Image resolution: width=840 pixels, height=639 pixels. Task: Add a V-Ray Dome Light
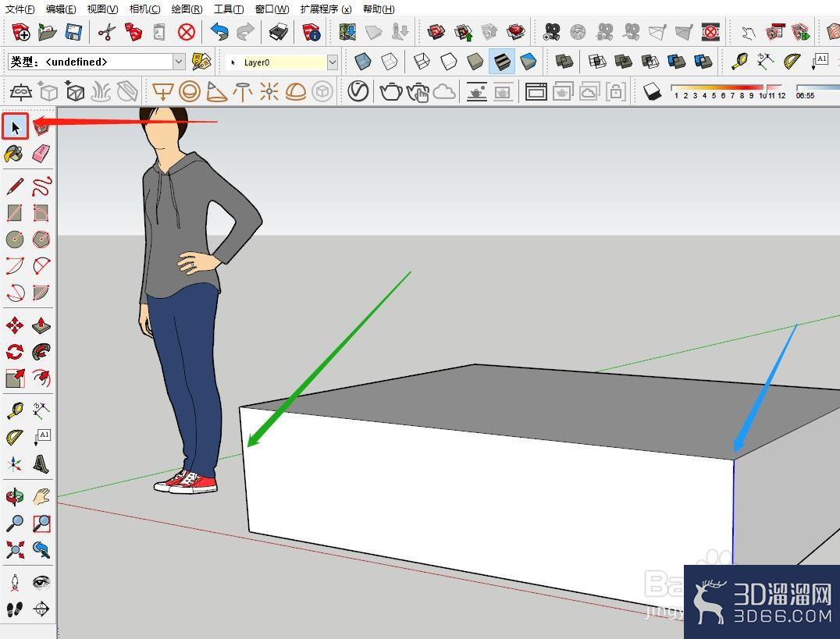(x=296, y=91)
